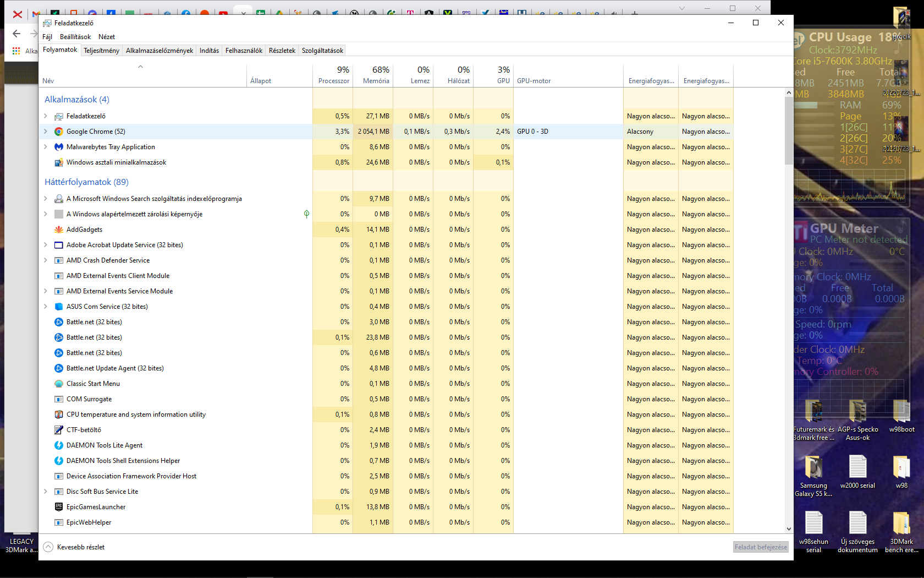Click the process list scrollbar thumb
924x578 pixels.
789,131
